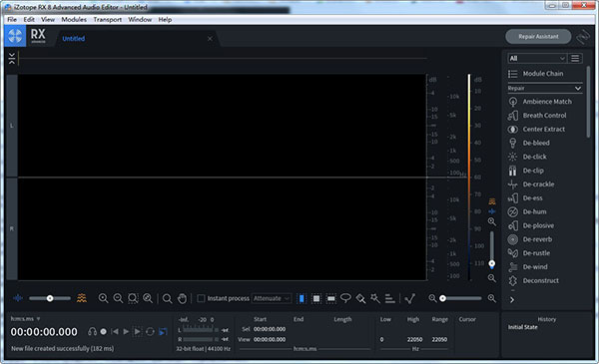Screen dimensions: 599x364
Task: Open the Window menu
Action: [x=140, y=20]
